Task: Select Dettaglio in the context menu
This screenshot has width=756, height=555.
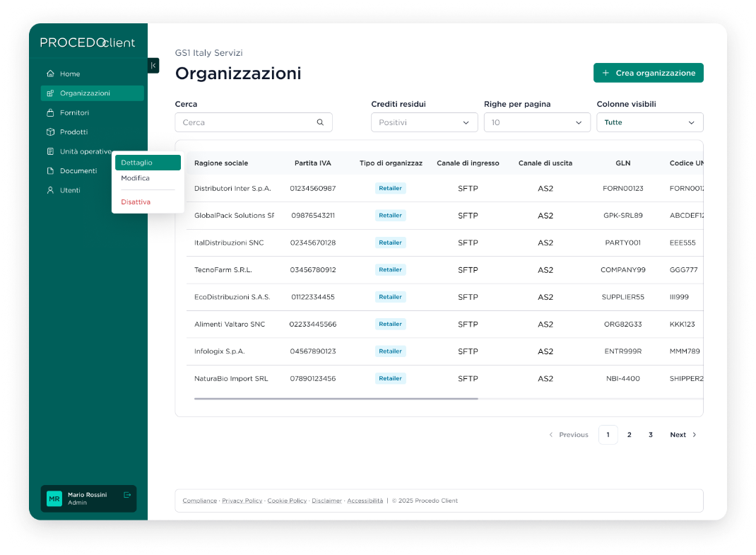Action: 148,163
